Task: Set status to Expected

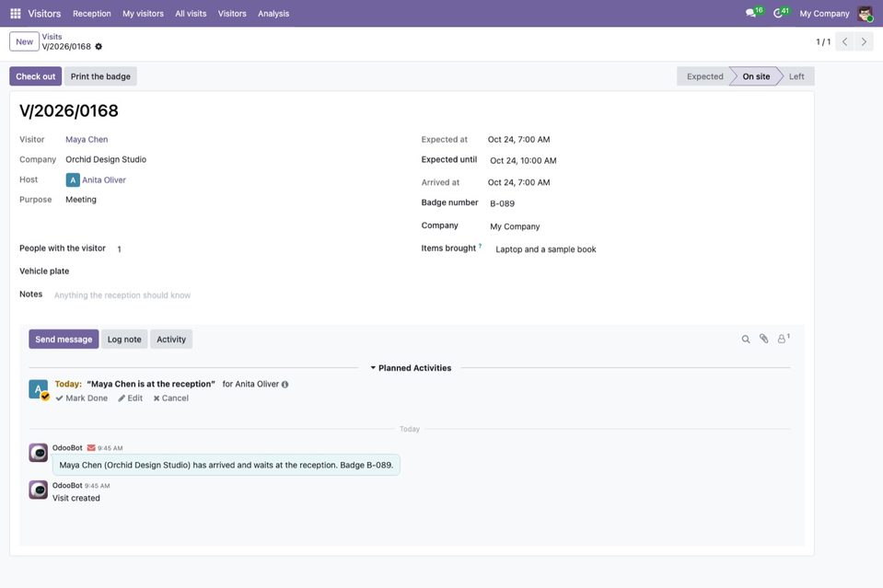Action: pyautogui.click(x=704, y=76)
